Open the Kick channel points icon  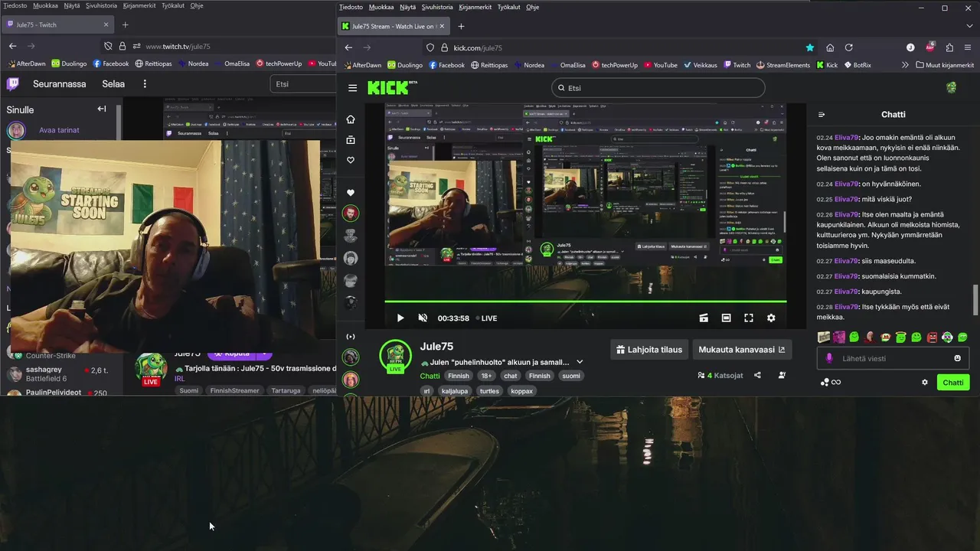(x=825, y=383)
